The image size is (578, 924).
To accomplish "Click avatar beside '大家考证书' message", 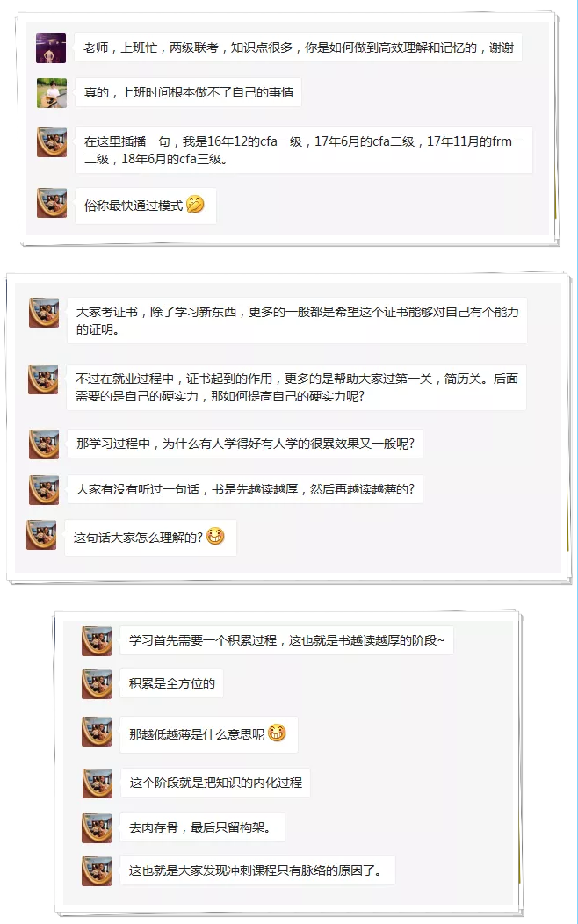I will point(44,313).
